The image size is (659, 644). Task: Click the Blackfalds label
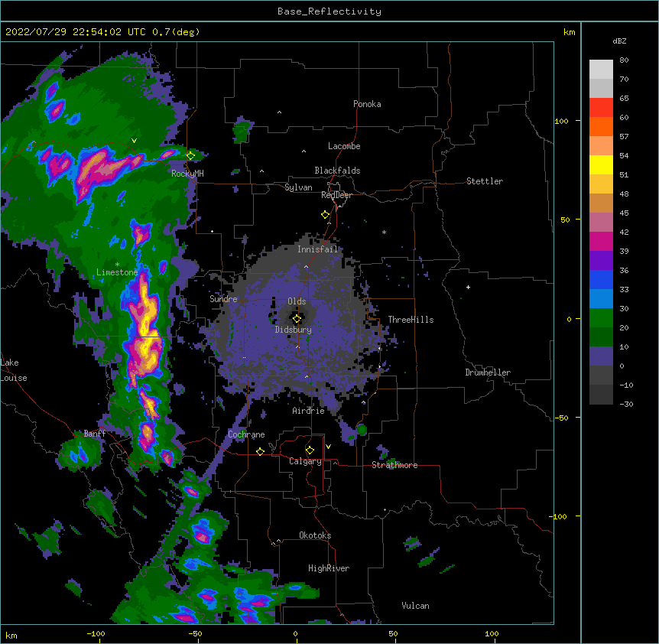click(337, 171)
